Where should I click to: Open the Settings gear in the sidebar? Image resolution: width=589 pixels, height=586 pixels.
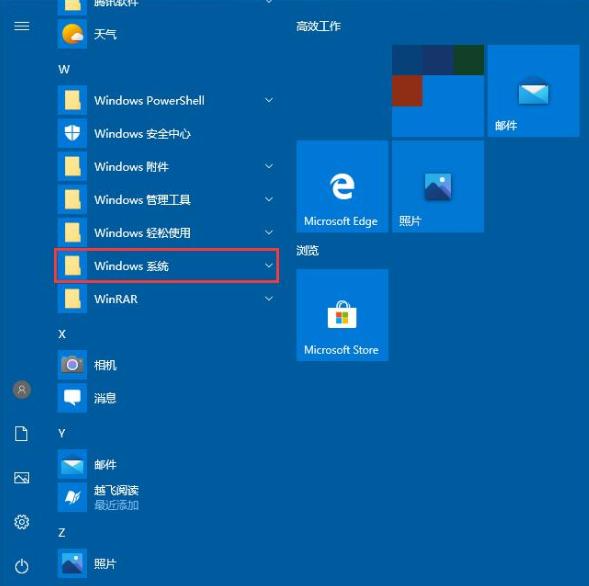[21, 522]
